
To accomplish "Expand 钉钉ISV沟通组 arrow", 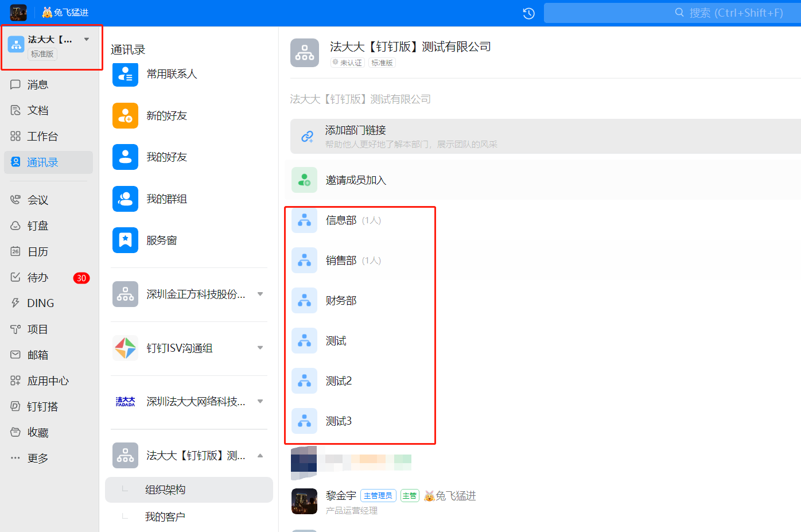I will 260,348.
